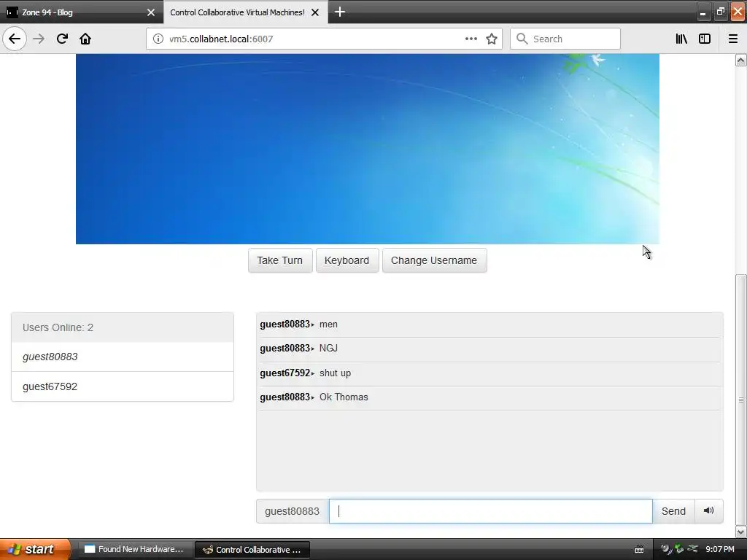Minimize the browser window
747x560 pixels.
(703, 12)
